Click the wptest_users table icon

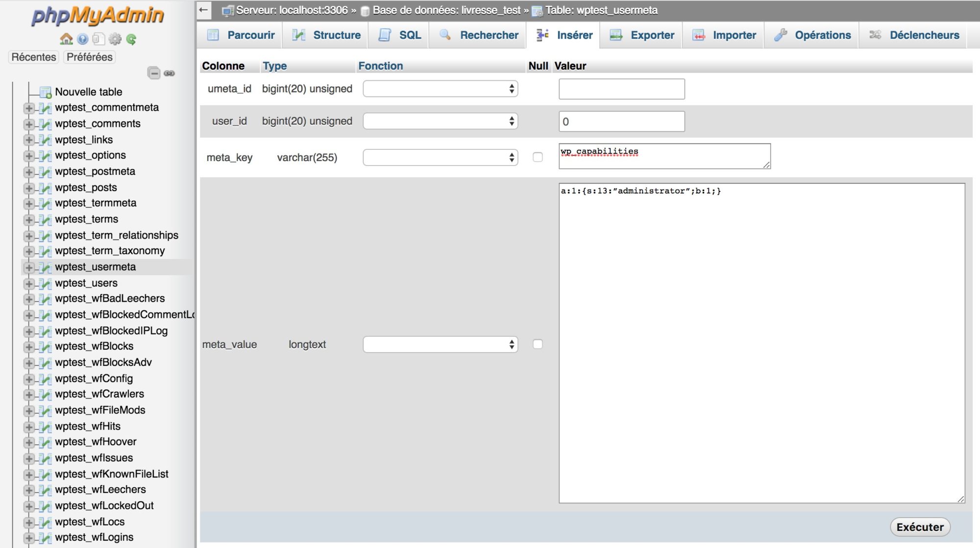click(46, 284)
